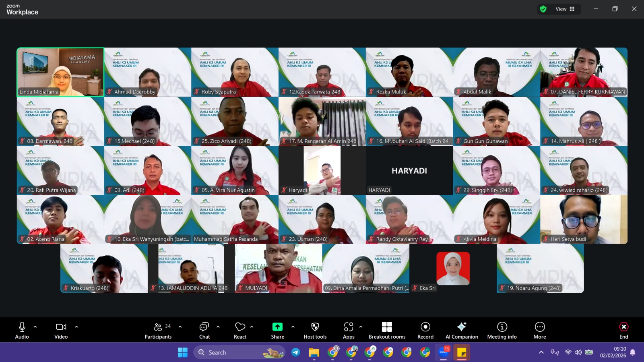Screen dimensions: 644x362
Task: Select Linda Midiatama's video tile
Action: [60, 72]
